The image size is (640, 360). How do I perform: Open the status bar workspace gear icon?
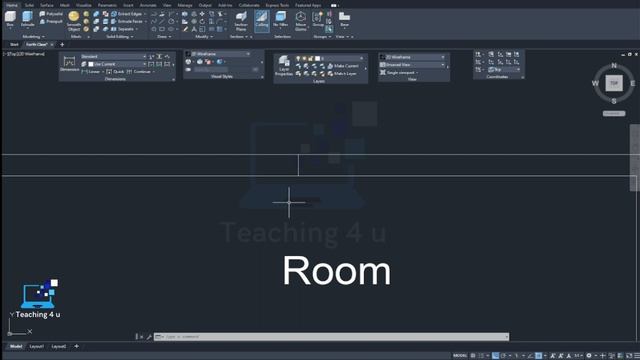(589, 356)
